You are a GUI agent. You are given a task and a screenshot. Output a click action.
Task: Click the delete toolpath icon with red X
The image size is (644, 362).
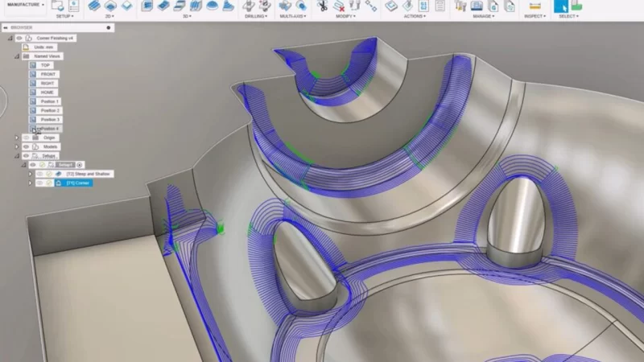[339, 6]
